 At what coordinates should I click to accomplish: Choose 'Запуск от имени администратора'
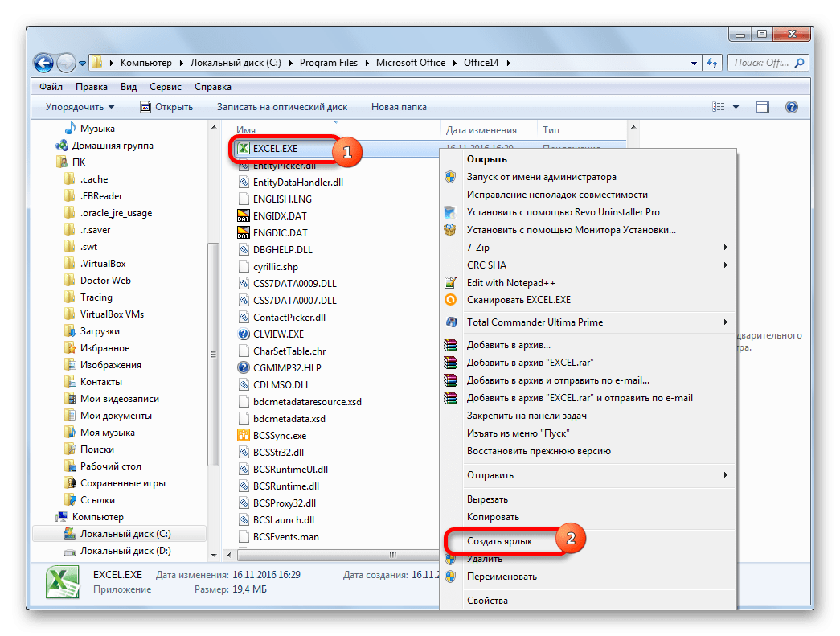coord(541,177)
